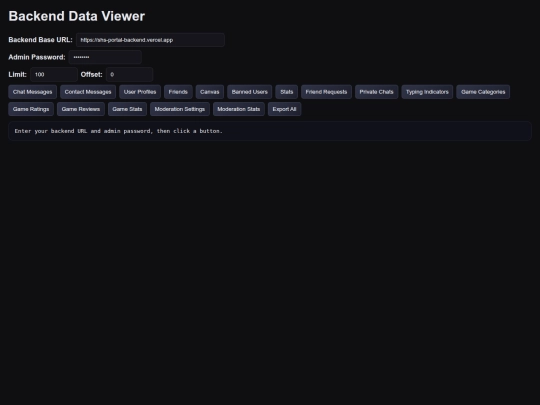Image resolution: width=540 pixels, height=405 pixels.
Task: Click the Chat Messages button
Action: (x=32, y=92)
